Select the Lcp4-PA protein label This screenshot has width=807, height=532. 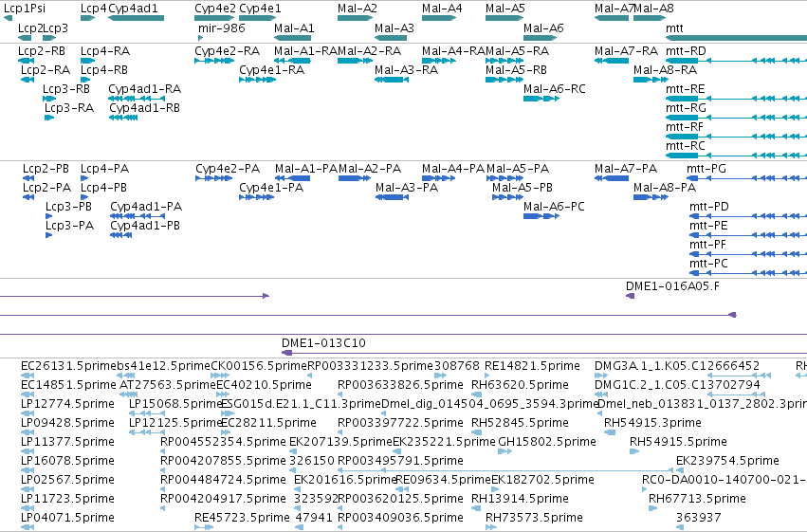(x=105, y=169)
